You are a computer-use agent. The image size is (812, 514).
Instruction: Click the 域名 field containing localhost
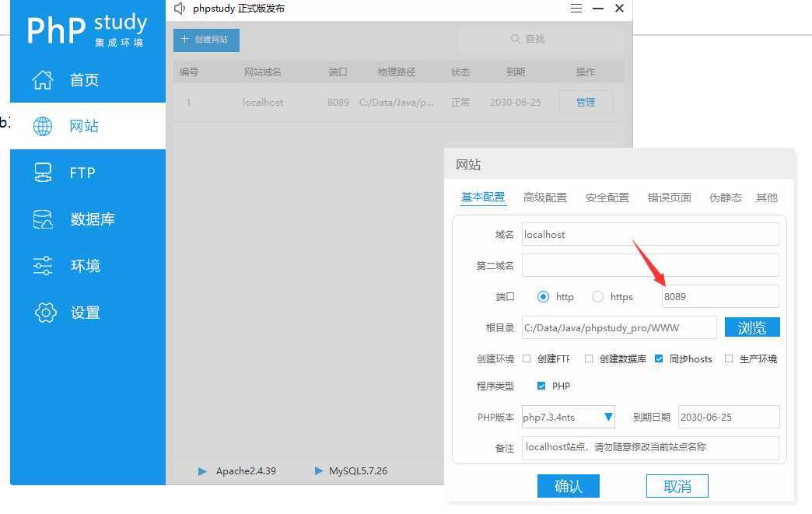click(650, 235)
